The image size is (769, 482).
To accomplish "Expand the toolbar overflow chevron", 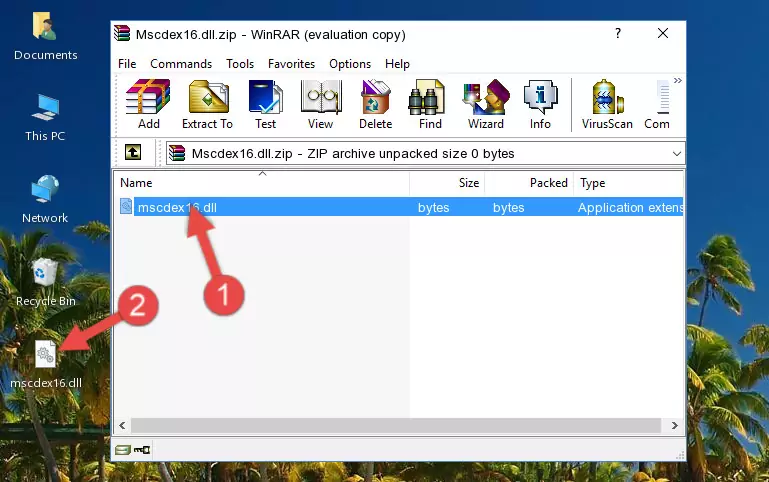I will pyautogui.click(x=678, y=80).
